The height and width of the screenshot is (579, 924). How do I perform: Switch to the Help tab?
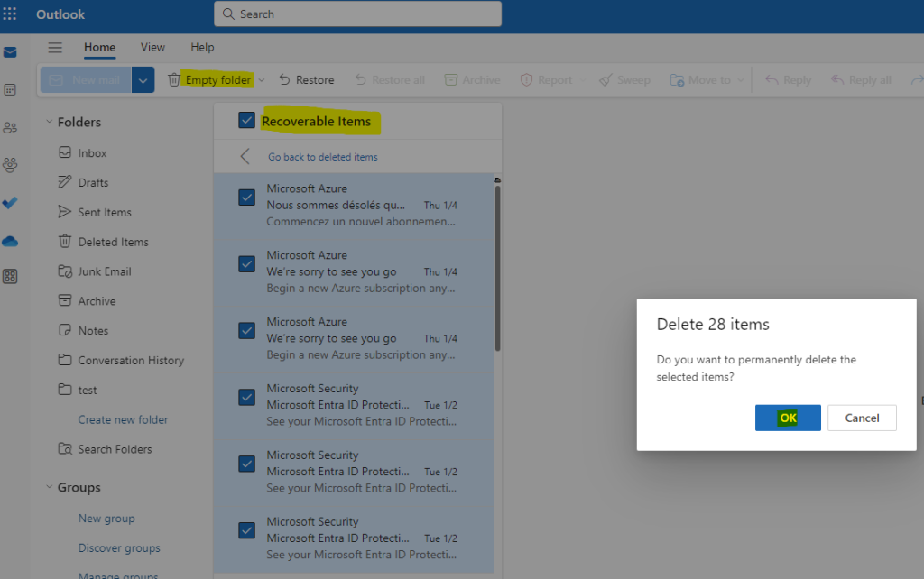point(202,47)
